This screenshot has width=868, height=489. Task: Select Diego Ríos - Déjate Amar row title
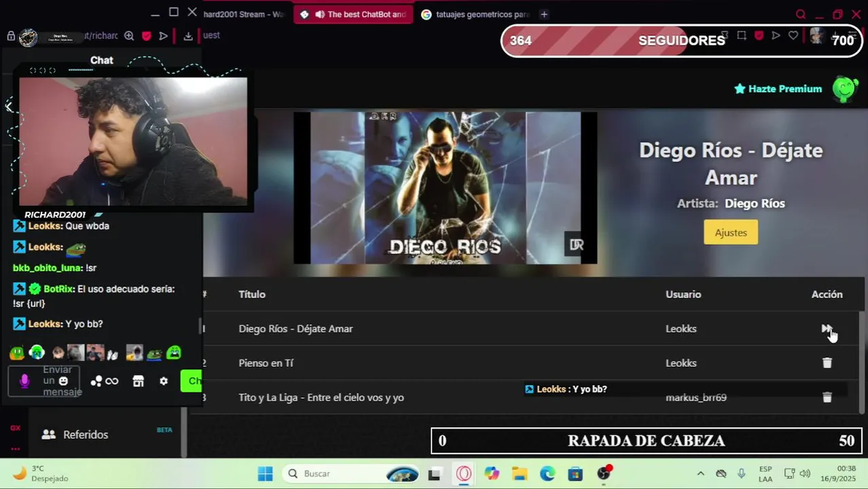pyautogui.click(x=295, y=329)
